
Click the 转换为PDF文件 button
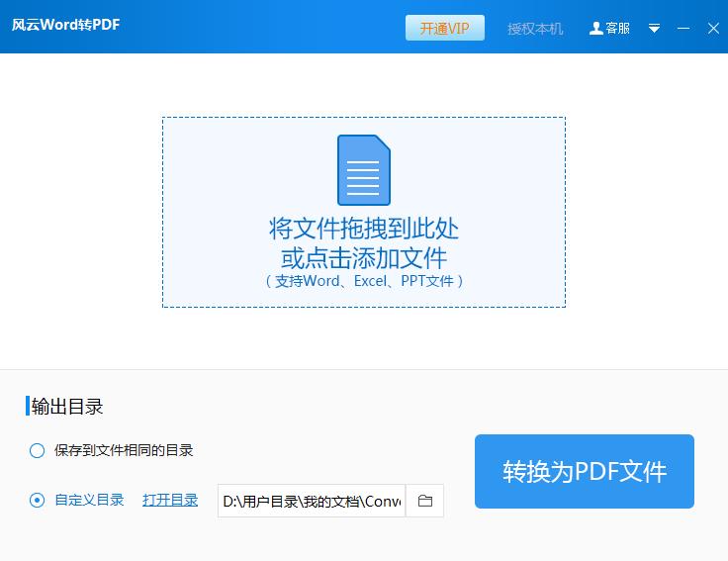pyautogui.click(x=584, y=471)
